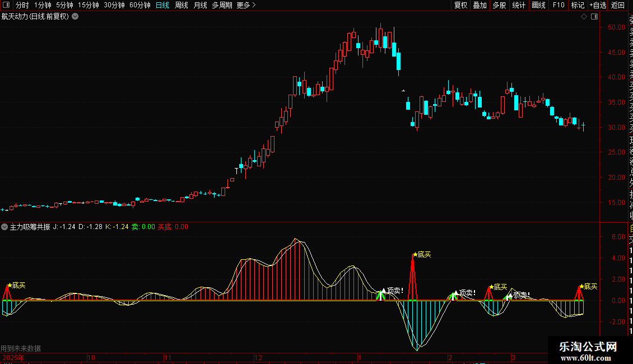Click the 买底: 0.00 indicator value

click(x=173, y=227)
